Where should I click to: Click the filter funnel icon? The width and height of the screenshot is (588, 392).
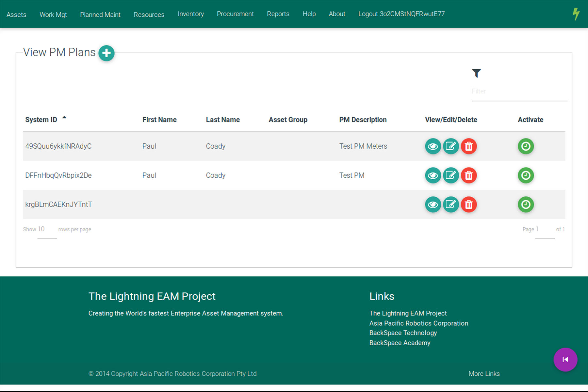click(x=476, y=73)
